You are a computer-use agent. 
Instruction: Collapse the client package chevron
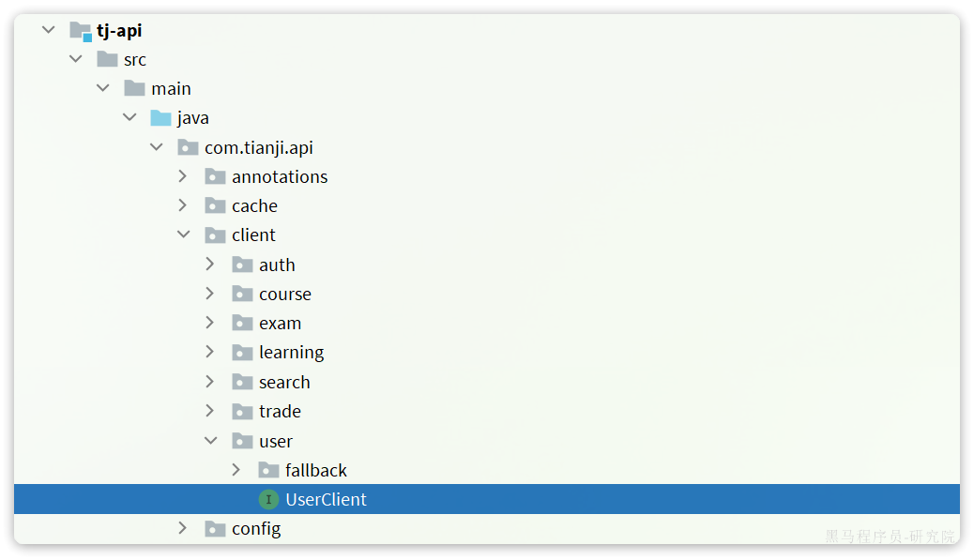click(x=183, y=235)
